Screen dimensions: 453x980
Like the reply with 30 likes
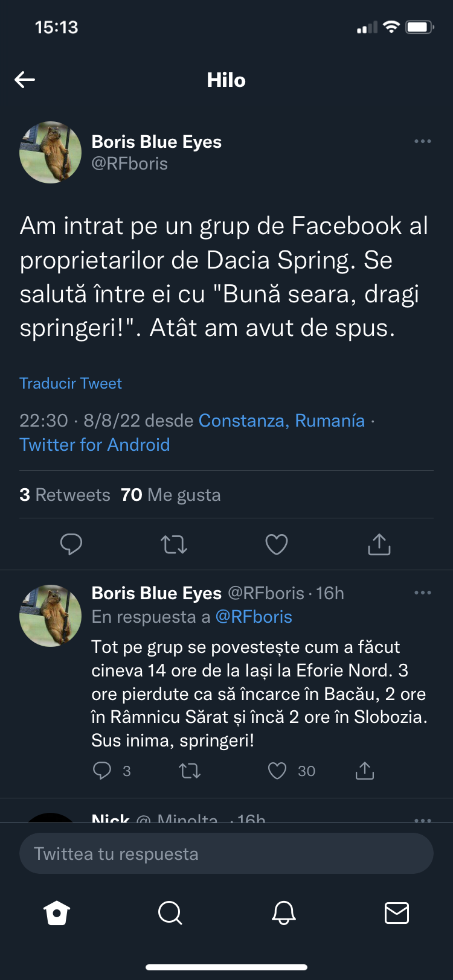tap(277, 771)
